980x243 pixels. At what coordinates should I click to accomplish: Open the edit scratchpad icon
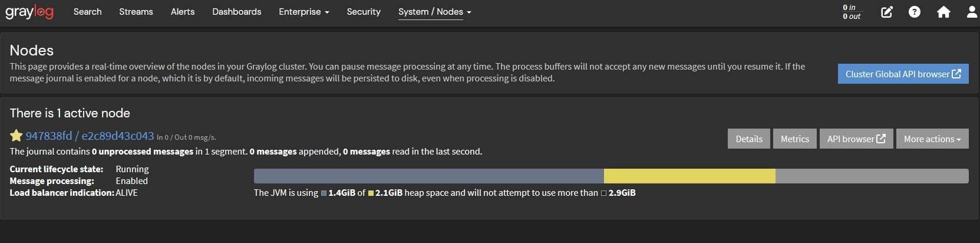pos(886,12)
